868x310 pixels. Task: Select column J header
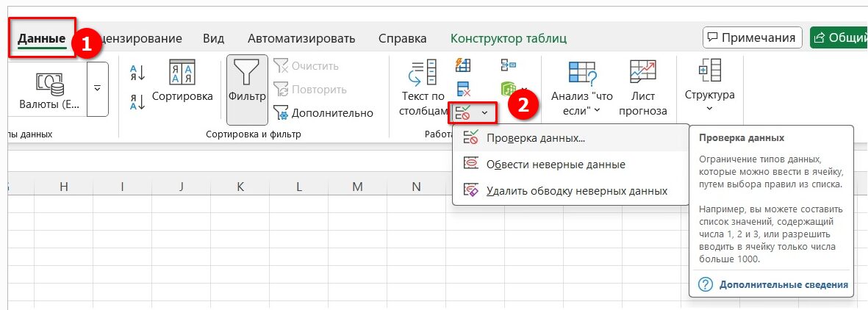[x=181, y=187]
